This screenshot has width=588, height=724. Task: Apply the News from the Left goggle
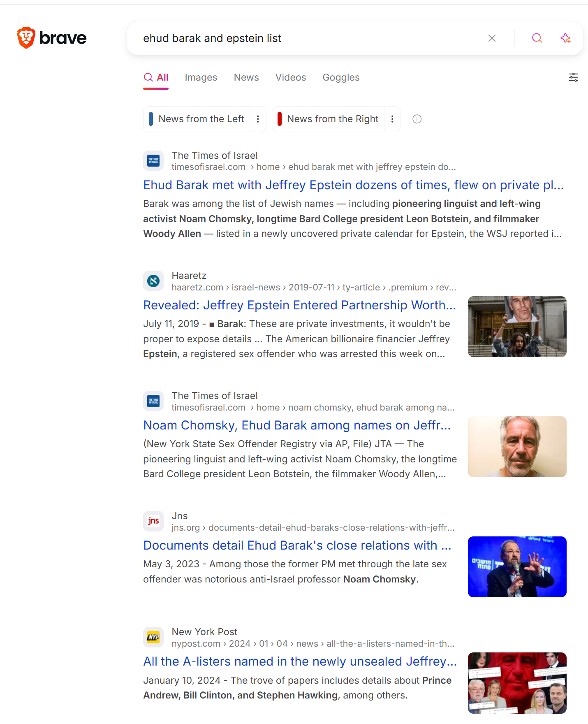tap(197, 119)
